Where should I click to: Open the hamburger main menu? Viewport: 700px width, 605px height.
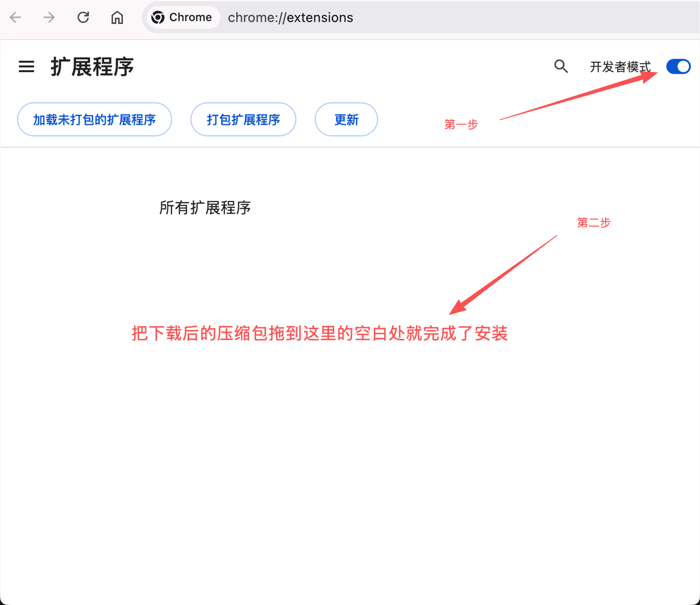click(26, 67)
